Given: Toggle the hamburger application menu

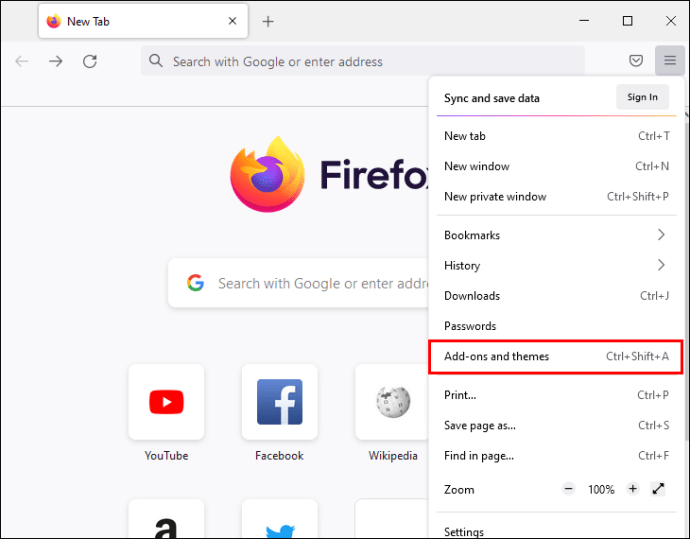Looking at the screenshot, I should (670, 60).
